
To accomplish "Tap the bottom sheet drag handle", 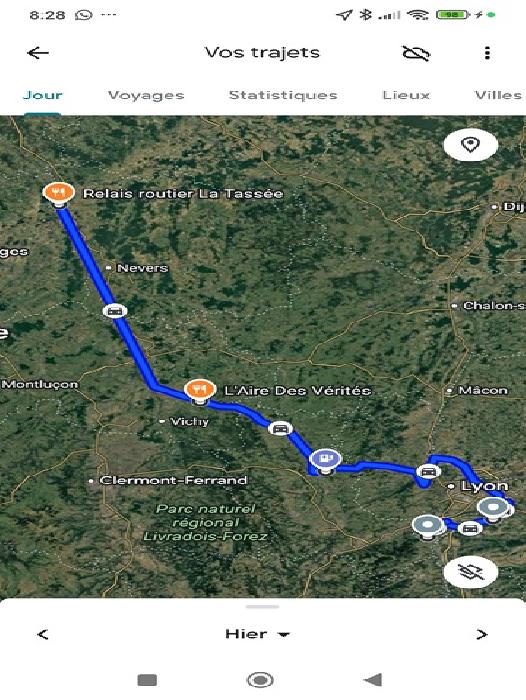I will click(x=263, y=607).
